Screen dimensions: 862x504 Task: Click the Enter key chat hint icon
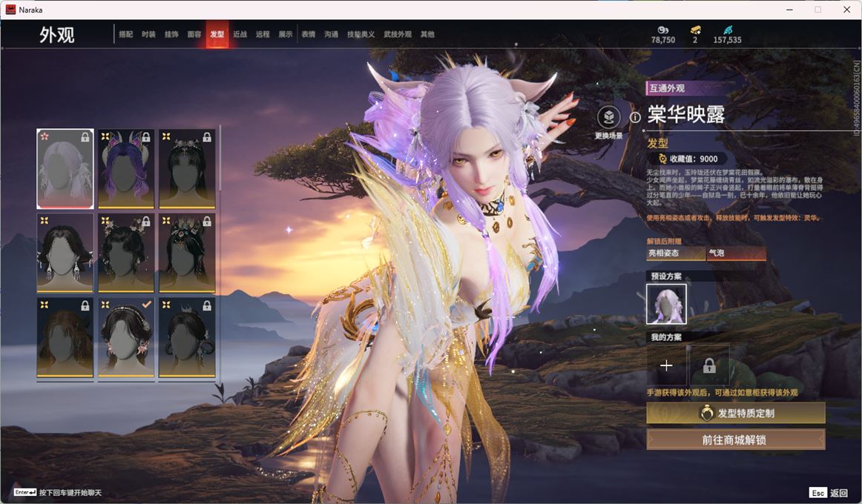(x=25, y=492)
